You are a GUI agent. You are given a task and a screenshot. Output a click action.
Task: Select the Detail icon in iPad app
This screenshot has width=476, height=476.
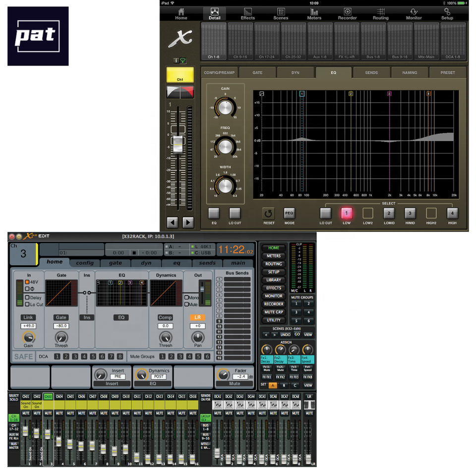214,14
